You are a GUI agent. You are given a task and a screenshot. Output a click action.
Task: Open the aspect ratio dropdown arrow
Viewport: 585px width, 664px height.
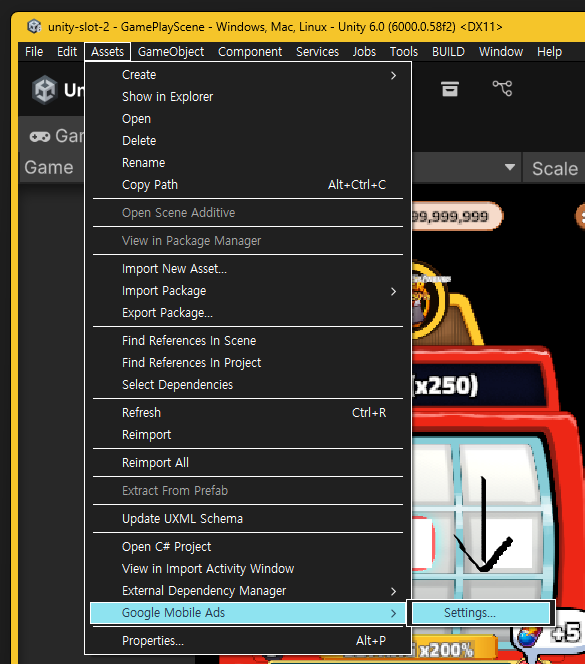point(510,167)
